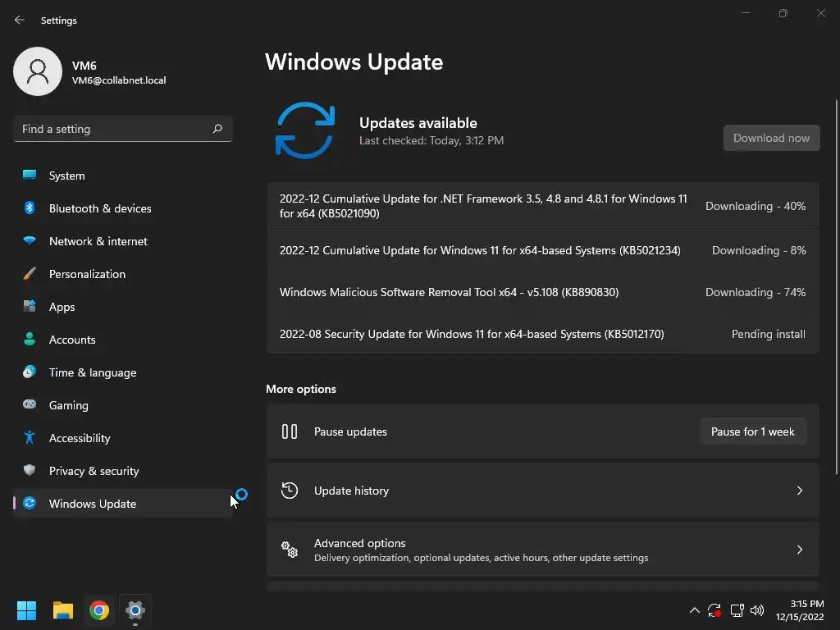Click the Bluetooth icon in sidebar
This screenshot has width=840, height=630.
click(30, 208)
